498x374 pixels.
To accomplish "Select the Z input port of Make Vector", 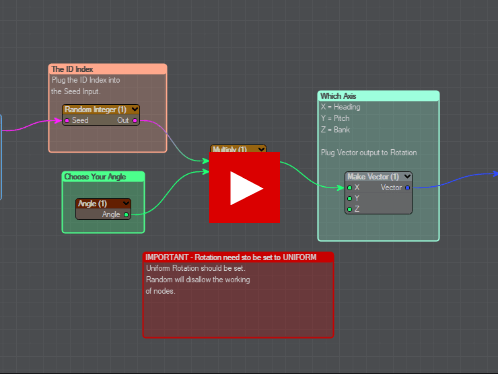I will point(349,209).
